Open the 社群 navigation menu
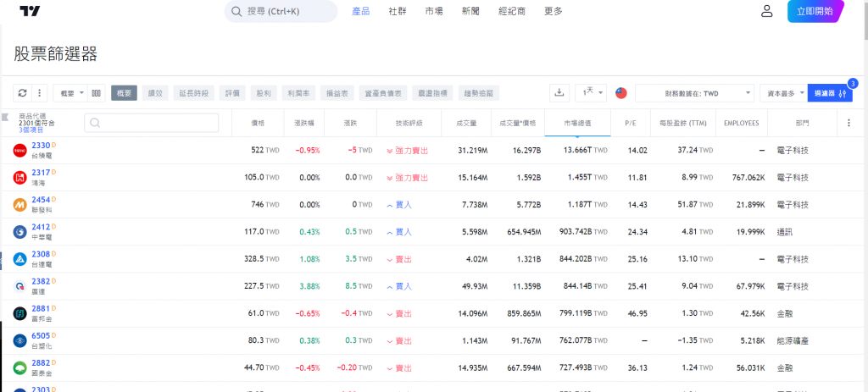Screen dimensions: 868x392 point(398,11)
